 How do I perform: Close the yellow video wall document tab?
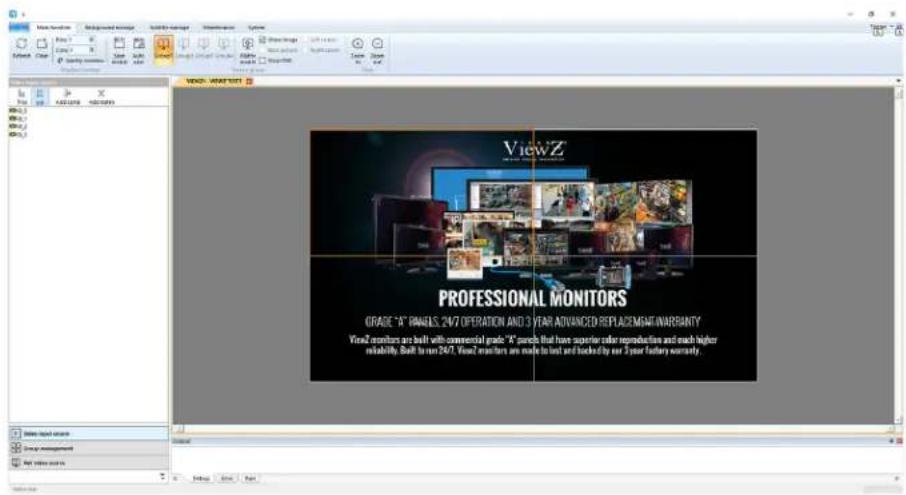(250, 81)
